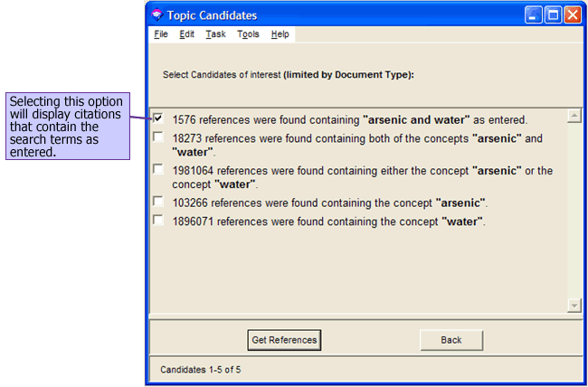588x387 pixels.
Task: Click the "103266 references" arsenic concept text
Action: (x=330, y=203)
